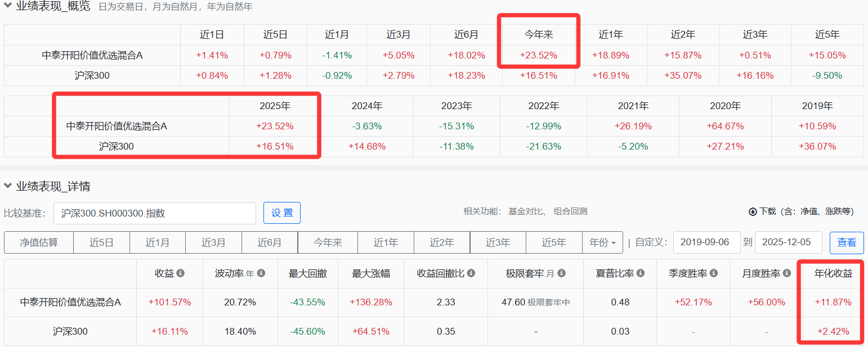Click -3.63% cell for 2024年

[x=367, y=126]
